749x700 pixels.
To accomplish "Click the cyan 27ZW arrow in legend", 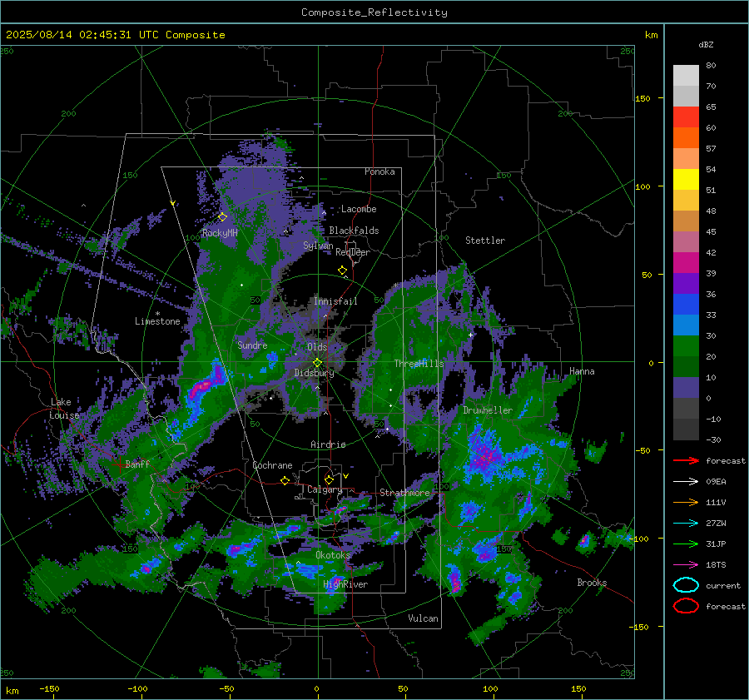I will click(x=686, y=524).
